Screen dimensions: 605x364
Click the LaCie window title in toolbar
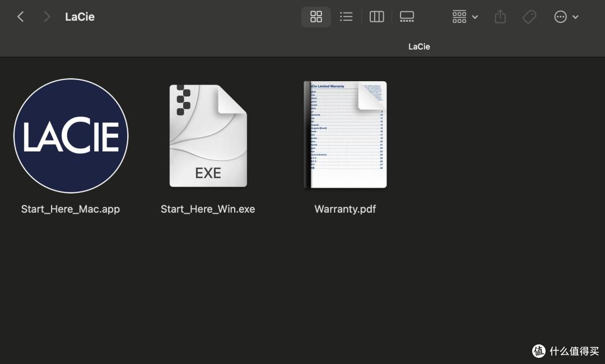pyautogui.click(x=80, y=17)
